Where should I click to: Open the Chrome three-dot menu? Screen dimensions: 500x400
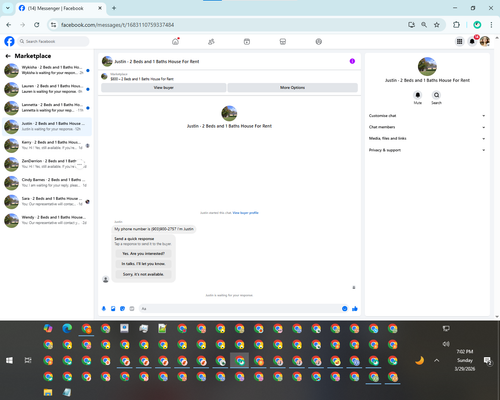click(x=491, y=25)
